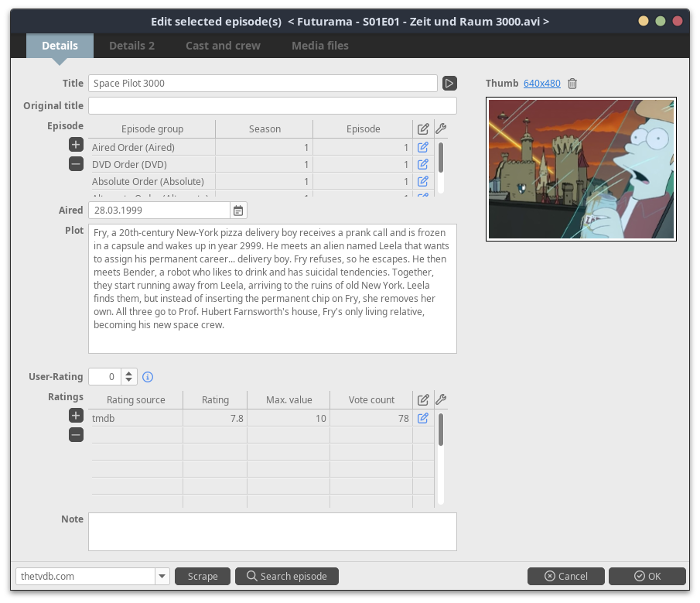Edit the DVD Order episode row

click(x=423, y=164)
